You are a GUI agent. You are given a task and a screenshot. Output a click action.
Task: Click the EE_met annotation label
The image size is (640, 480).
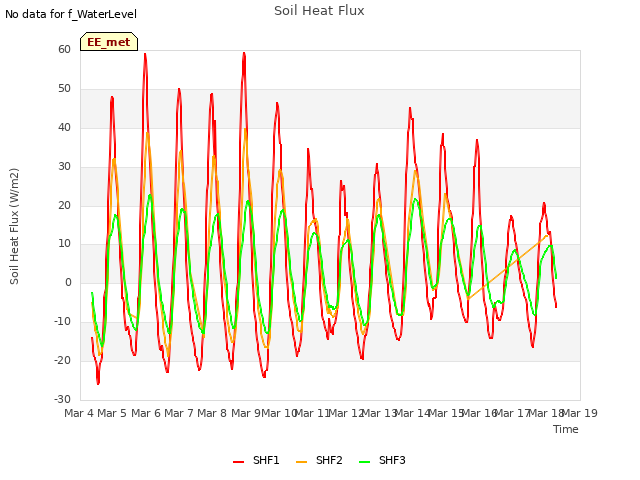coord(109,42)
